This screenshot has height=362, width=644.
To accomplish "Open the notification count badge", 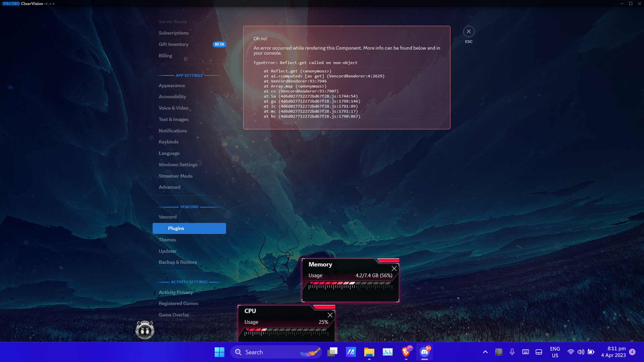I will (632, 352).
